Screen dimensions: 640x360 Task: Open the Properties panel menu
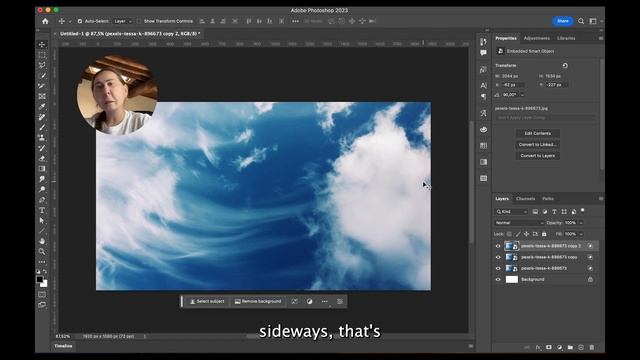click(600, 38)
